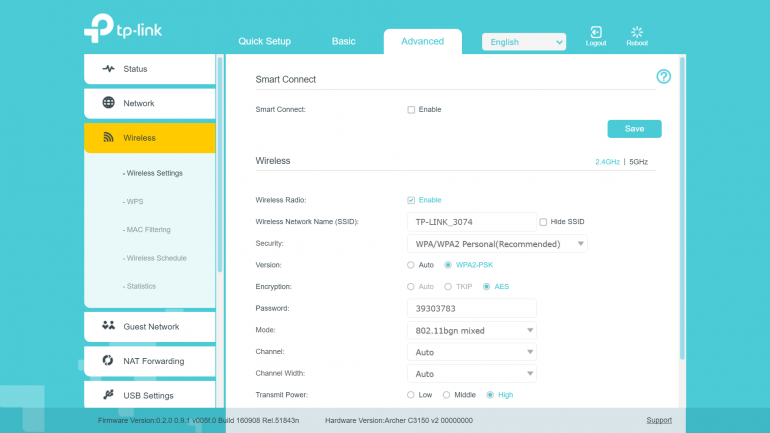This screenshot has width=770, height=433.
Task: Open Wireless Settings submenu
Action: (153, 173)
